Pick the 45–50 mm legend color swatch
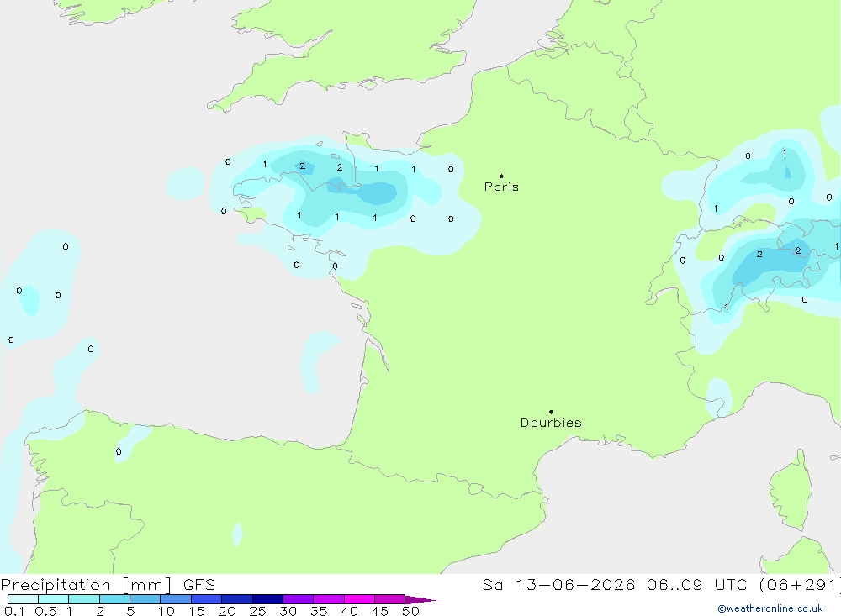 390,599
